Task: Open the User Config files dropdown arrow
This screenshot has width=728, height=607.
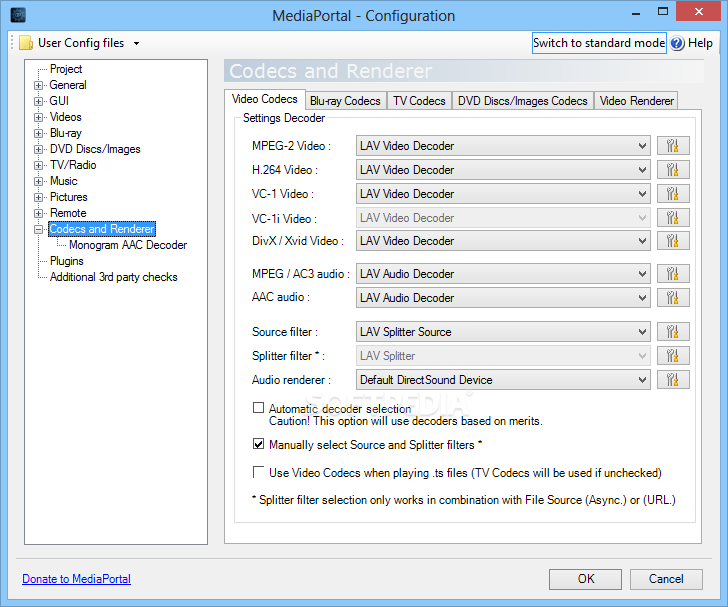Action: (136, 43)
